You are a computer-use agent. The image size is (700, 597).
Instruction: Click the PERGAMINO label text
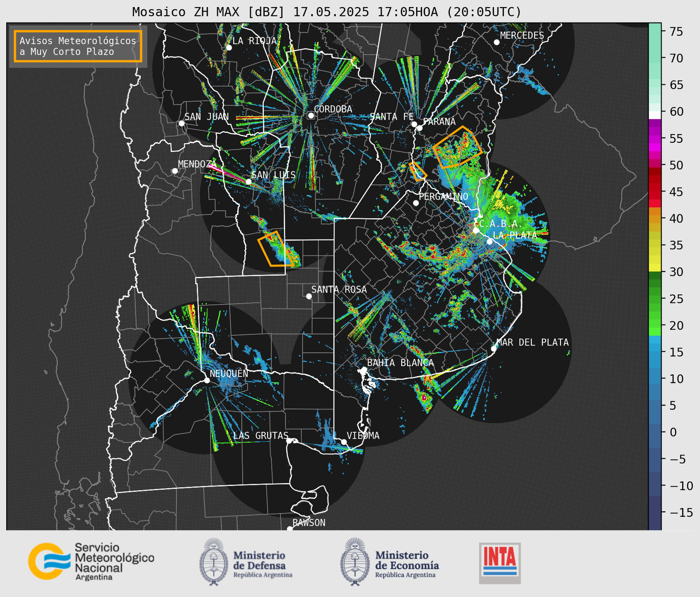pyautogui.click(x=444, y=196)
